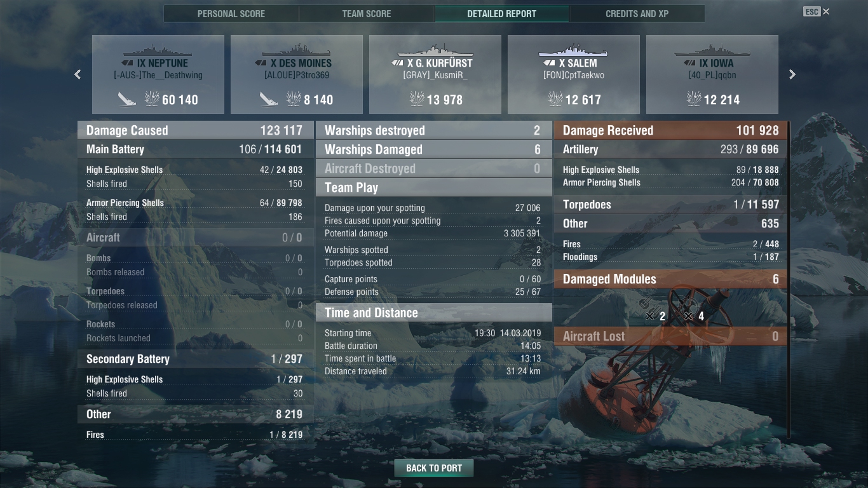Show next ships with right arrow
868x488 pixels.
pos(792,74)
